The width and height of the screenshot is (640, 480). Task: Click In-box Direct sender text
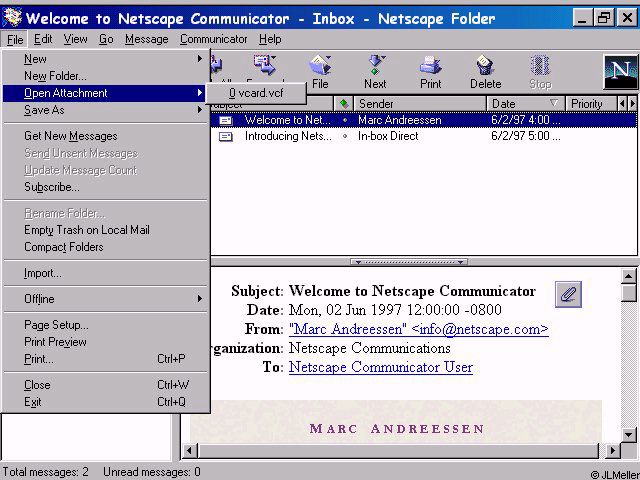click(x=388, y=136)
